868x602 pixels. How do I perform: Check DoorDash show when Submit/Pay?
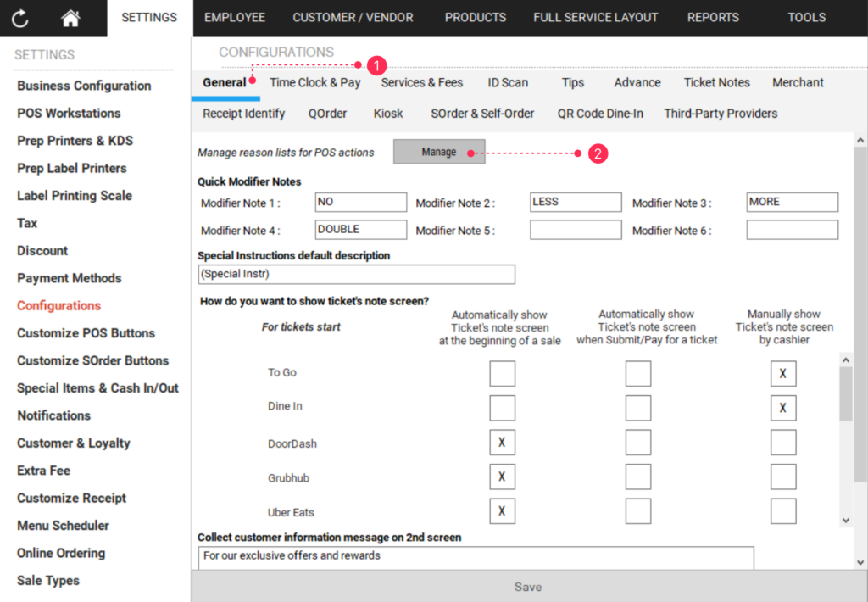pos(638,443)
